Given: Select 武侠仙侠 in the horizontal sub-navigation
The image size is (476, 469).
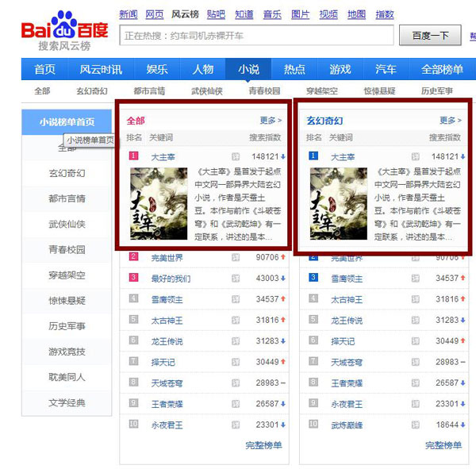Looking at the screenshot, I should [207, 90].
